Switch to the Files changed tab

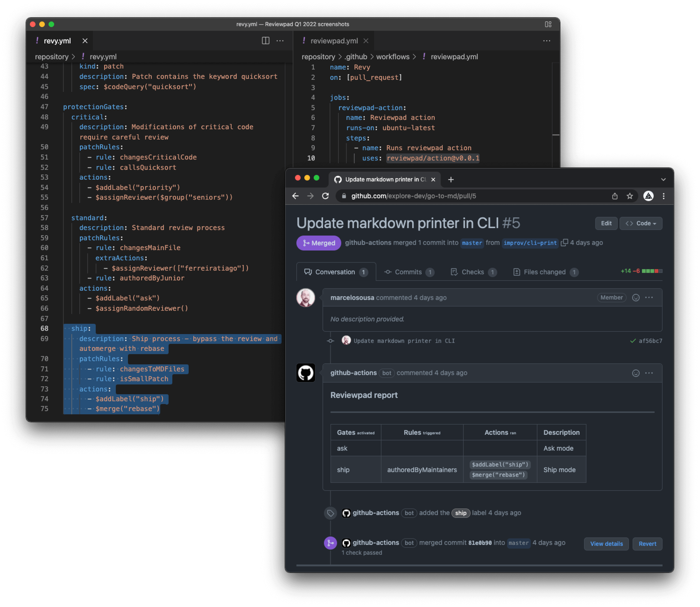(544, 272)
